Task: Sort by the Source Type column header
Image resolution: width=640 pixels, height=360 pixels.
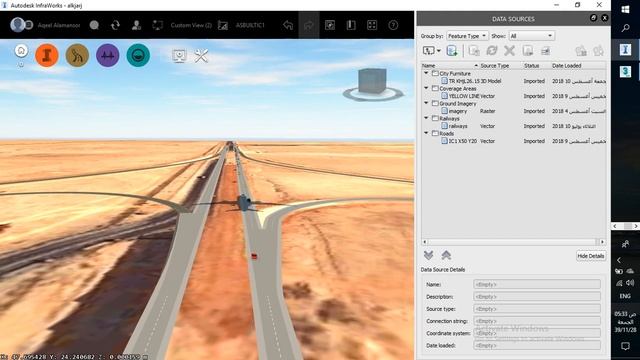Action: [500, 66]
